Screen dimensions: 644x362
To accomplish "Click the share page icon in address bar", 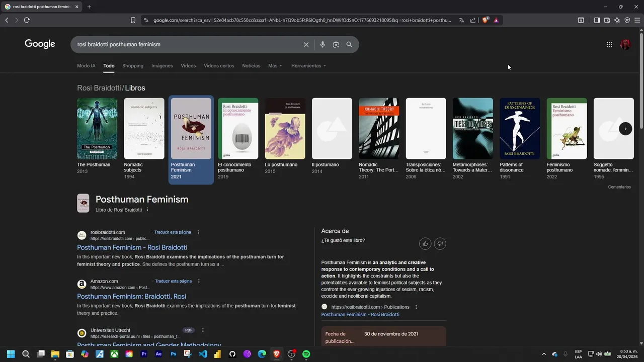I will (x=473, y=20).
